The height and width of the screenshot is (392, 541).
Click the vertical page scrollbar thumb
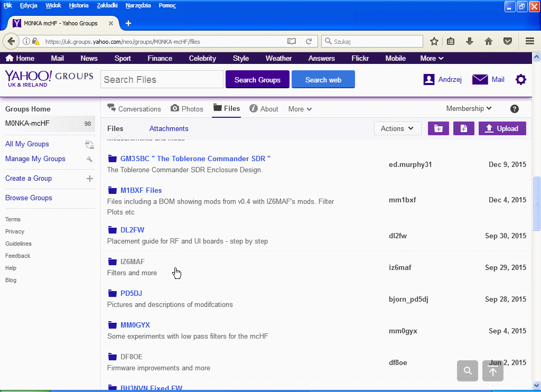pos(536,203)
